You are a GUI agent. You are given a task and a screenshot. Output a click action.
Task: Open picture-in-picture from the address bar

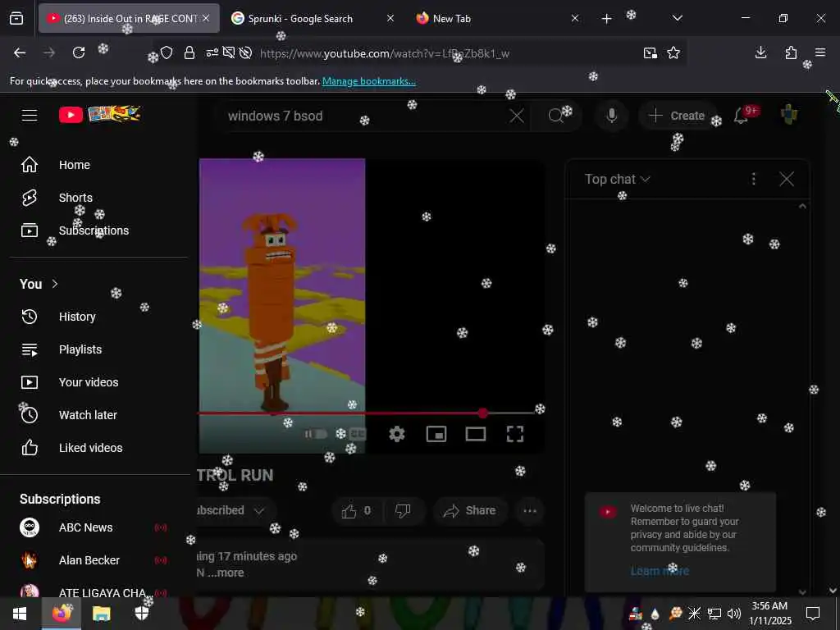pos(651,52)
